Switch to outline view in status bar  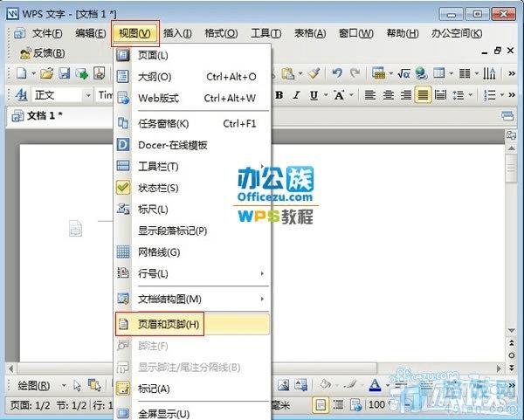pyautogui.click(x=338, y=405)
